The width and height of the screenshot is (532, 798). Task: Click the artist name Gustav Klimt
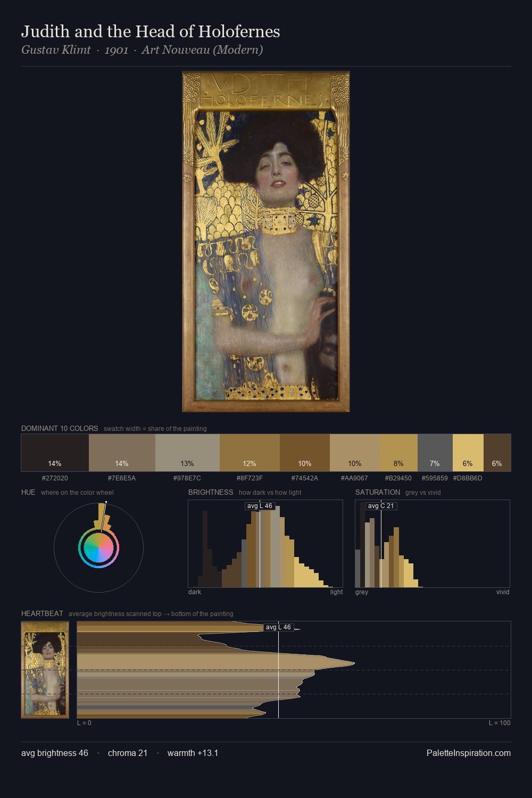(56, 50)
